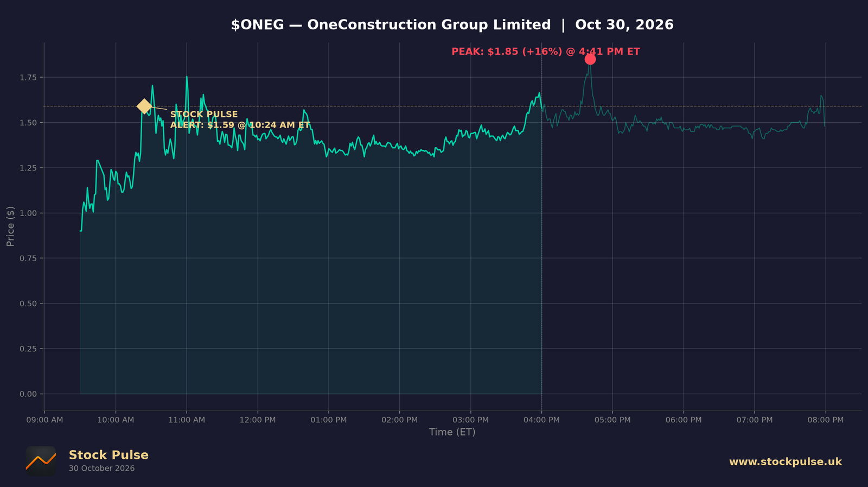Viewport: 868px width, 487px height.
Task: Click the 'Time (ET)' axis label
Action: point(452,432)
